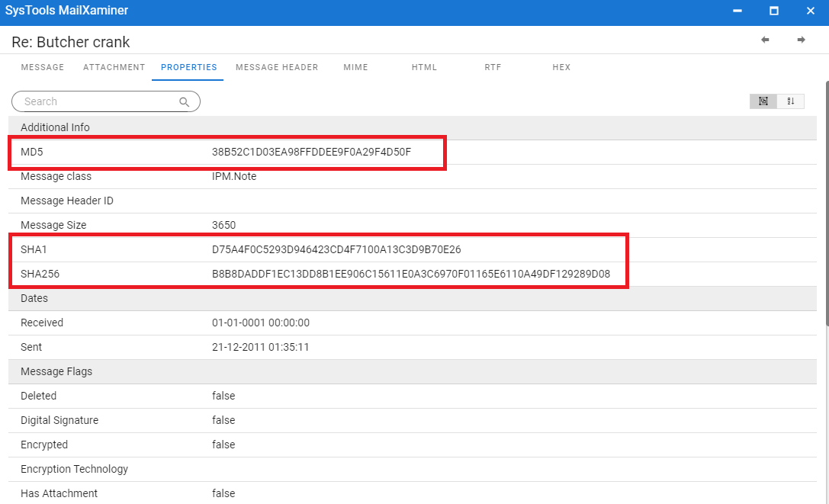Image resolution: width=829 pixels, height=504 pixels.
Task: Select message size value 3650
Action: [223, 225]
